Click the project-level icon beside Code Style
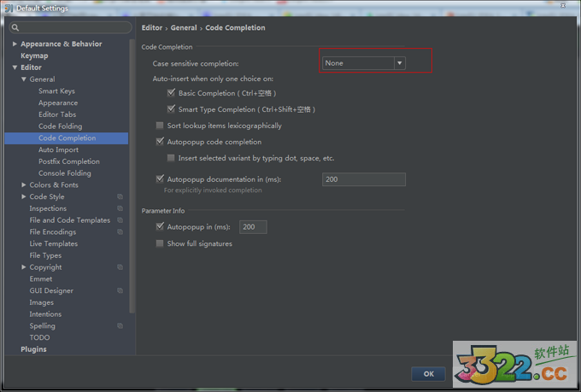The image size is (581, 392). click(x=120, y=196)
